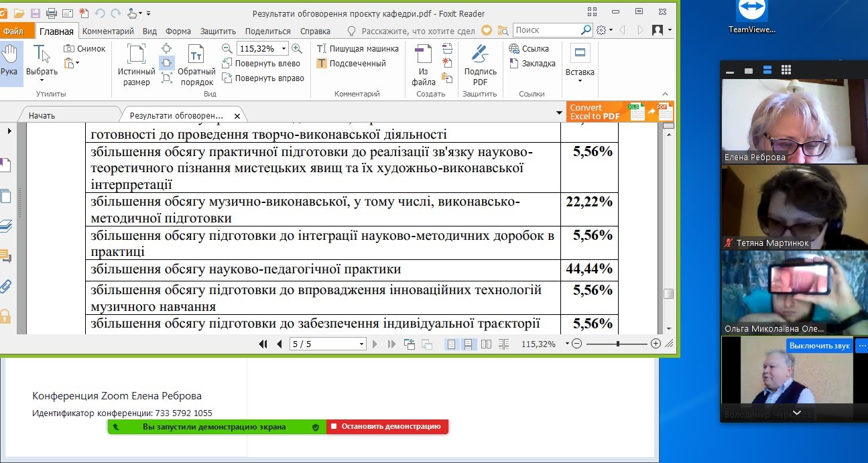Select the Hand (Рука) tool
868x463 pixels.
click(9, 62)
